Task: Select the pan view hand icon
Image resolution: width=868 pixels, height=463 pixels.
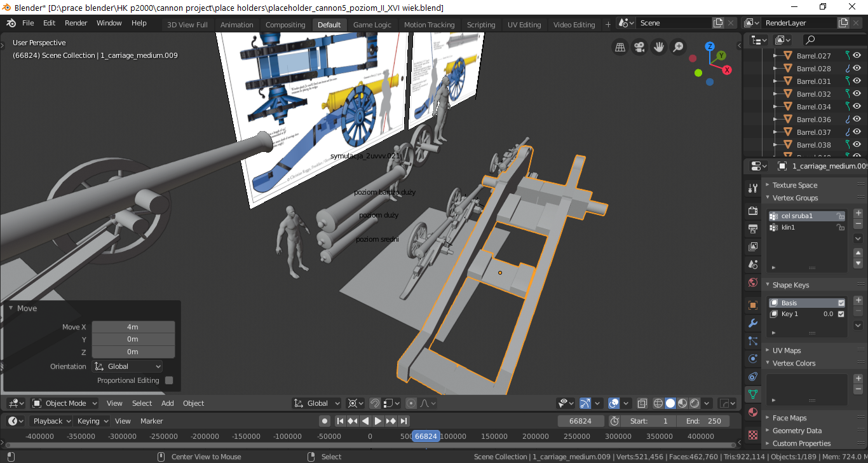Action: tap(659, 47)
